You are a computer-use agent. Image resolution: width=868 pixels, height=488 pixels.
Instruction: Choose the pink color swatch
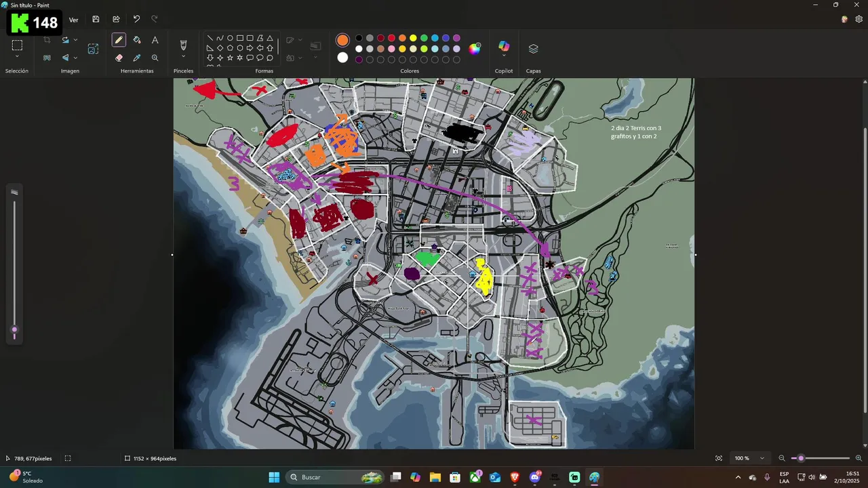click(x=391, y=49)
